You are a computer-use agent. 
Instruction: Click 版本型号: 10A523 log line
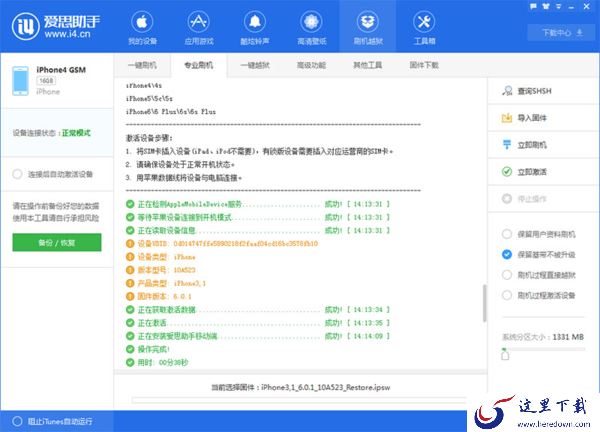coord(161,270)
